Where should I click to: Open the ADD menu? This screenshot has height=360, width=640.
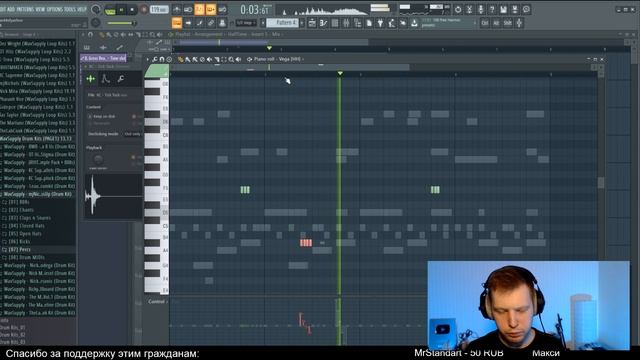(11, 9)
